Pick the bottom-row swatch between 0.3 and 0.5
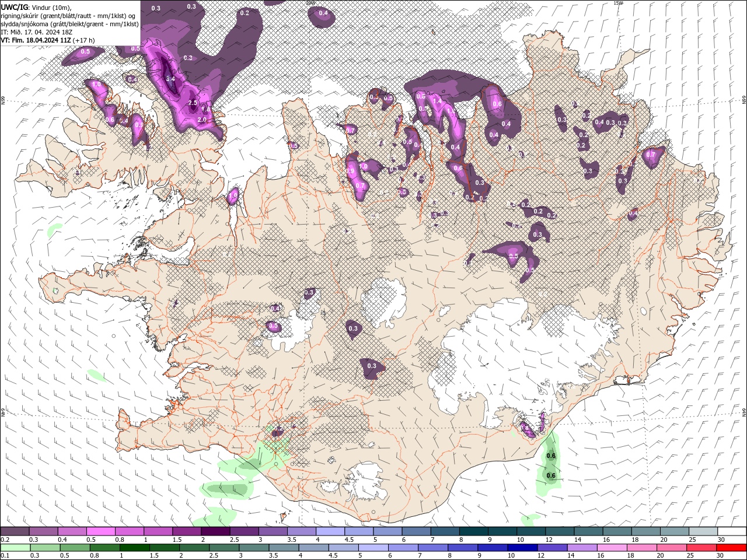Screen dimensions: 747x560 pos(46,548)
